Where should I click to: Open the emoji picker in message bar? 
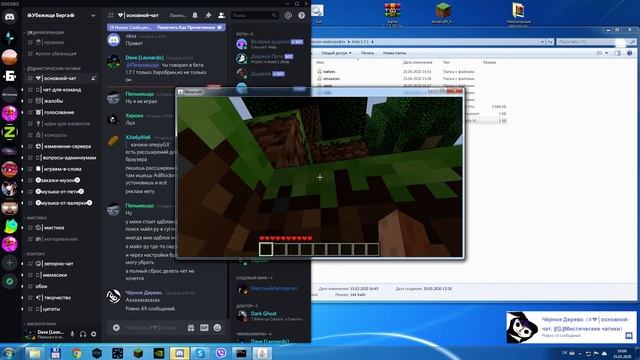point(217,327)
